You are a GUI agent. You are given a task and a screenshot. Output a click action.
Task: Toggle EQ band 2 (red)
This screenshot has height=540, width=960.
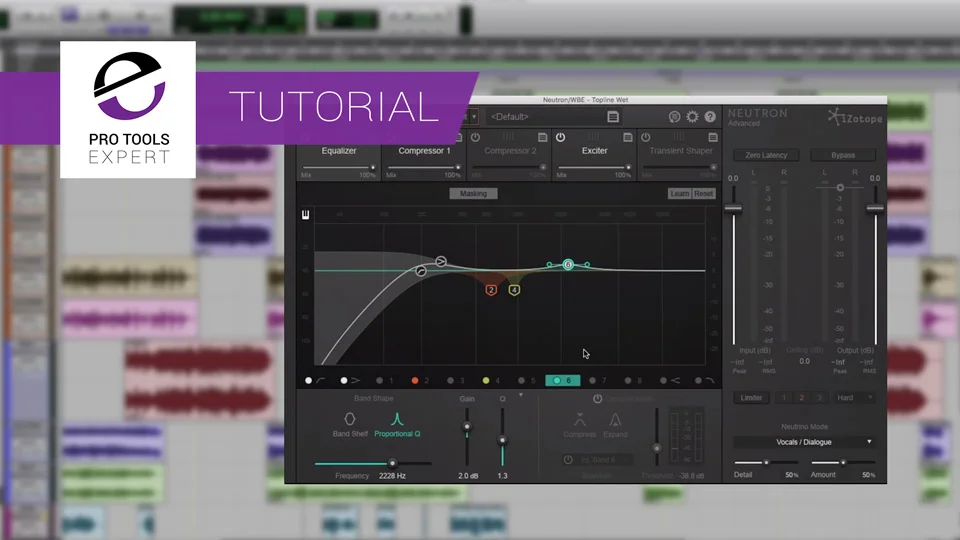[415, 381]
